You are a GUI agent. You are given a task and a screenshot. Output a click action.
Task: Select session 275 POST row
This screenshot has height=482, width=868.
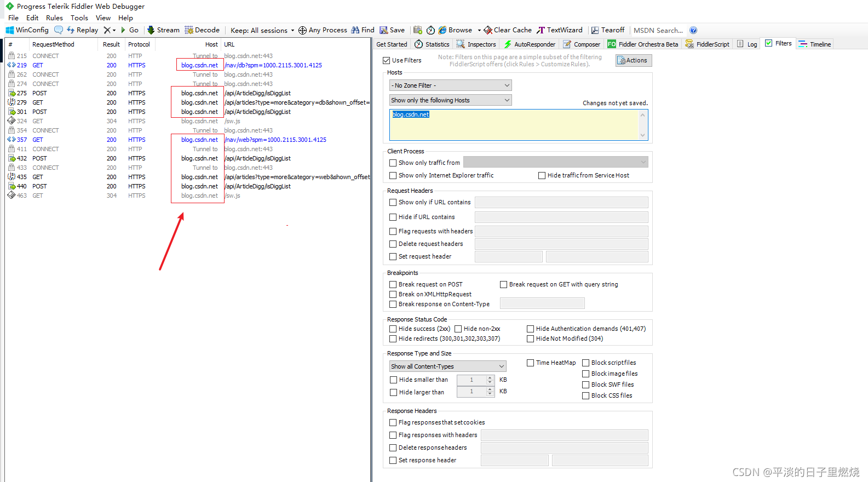188,93
